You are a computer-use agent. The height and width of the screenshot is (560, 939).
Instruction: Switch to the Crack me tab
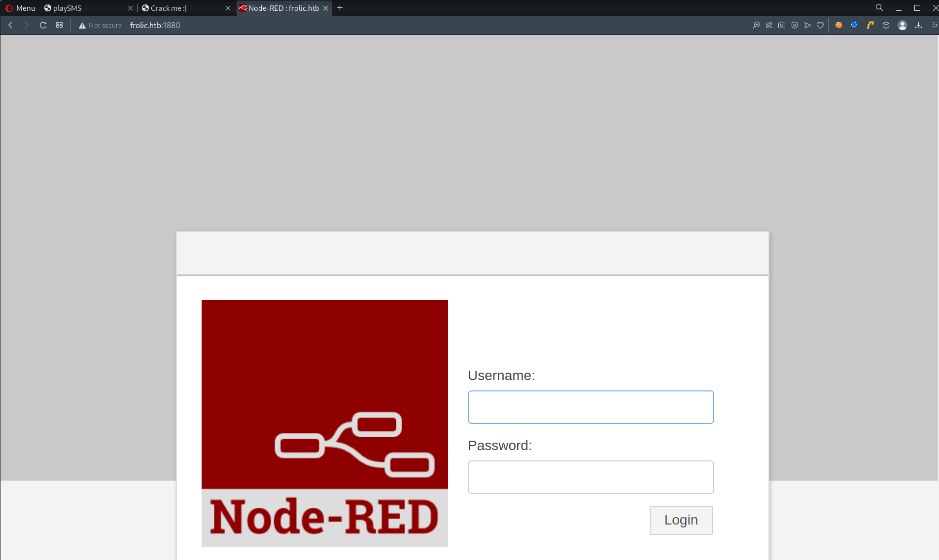click(186, 8)
